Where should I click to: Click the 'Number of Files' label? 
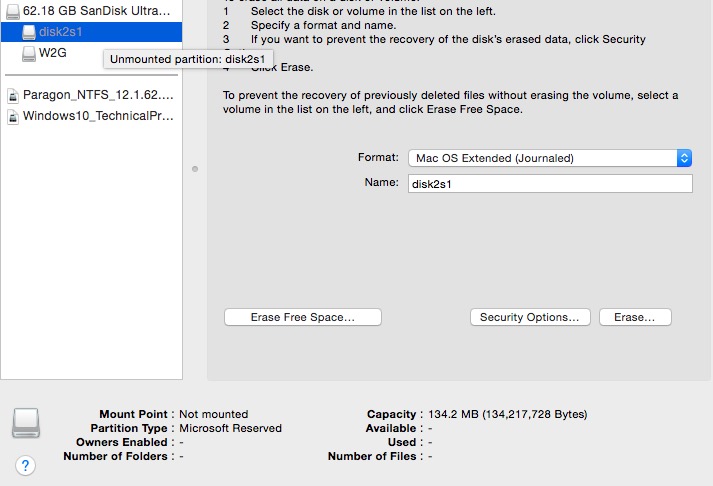pyautogui.click(x=372, y=456)
